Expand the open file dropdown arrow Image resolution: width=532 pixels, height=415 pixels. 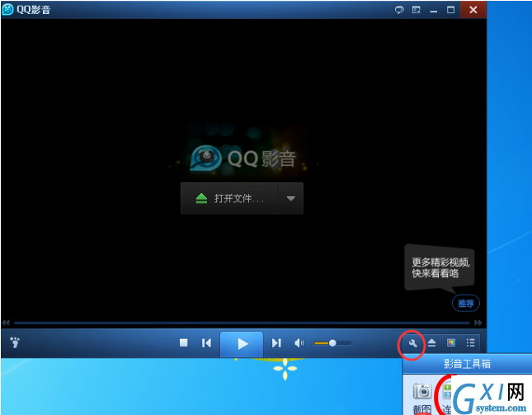click(291, 198)
